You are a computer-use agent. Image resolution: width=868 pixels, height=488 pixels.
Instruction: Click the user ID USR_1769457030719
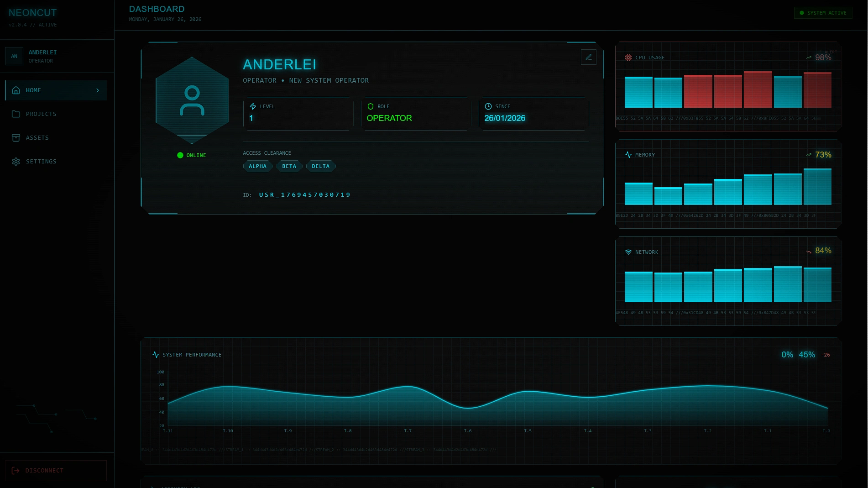[x=305, y=195]
